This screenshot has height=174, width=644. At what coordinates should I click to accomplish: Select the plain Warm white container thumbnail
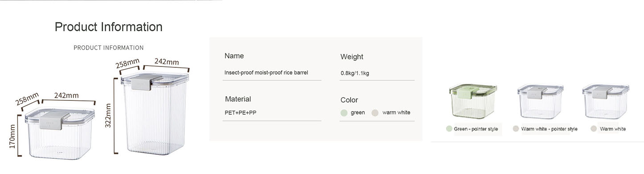pos(605,101)
